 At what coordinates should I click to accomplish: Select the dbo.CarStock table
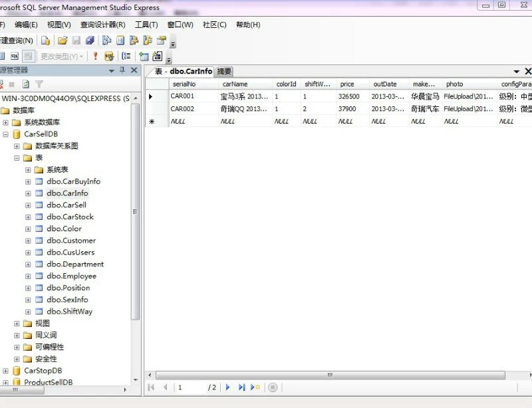(x=70, y=217)
